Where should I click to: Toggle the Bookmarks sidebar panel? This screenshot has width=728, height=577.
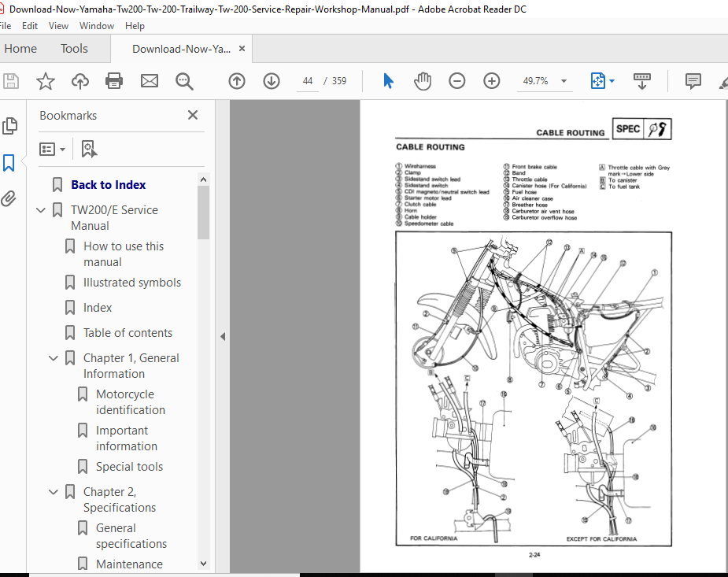9,163
